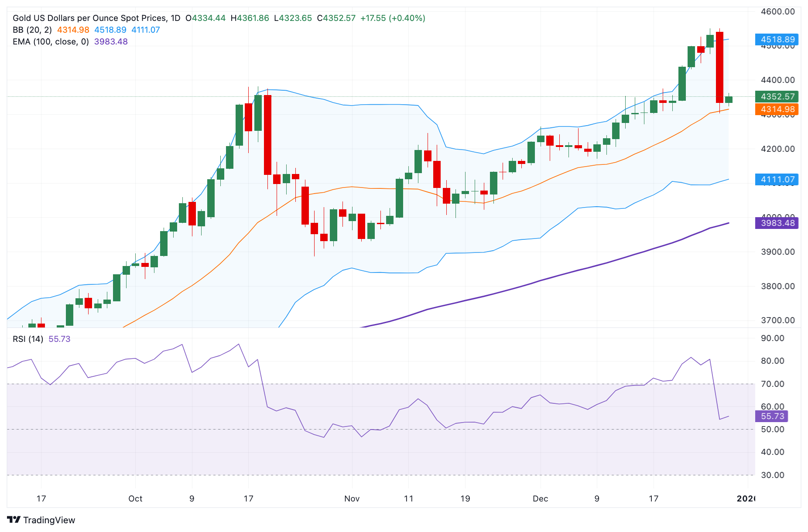Select the EMA (100, close, 0) legend
The image size is (808, 532).
pos(51,42)
